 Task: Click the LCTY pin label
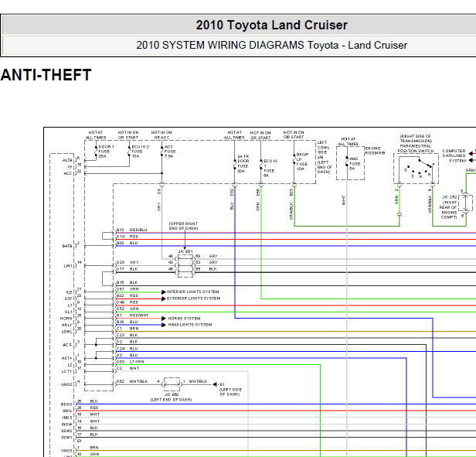tap(66, 371)
